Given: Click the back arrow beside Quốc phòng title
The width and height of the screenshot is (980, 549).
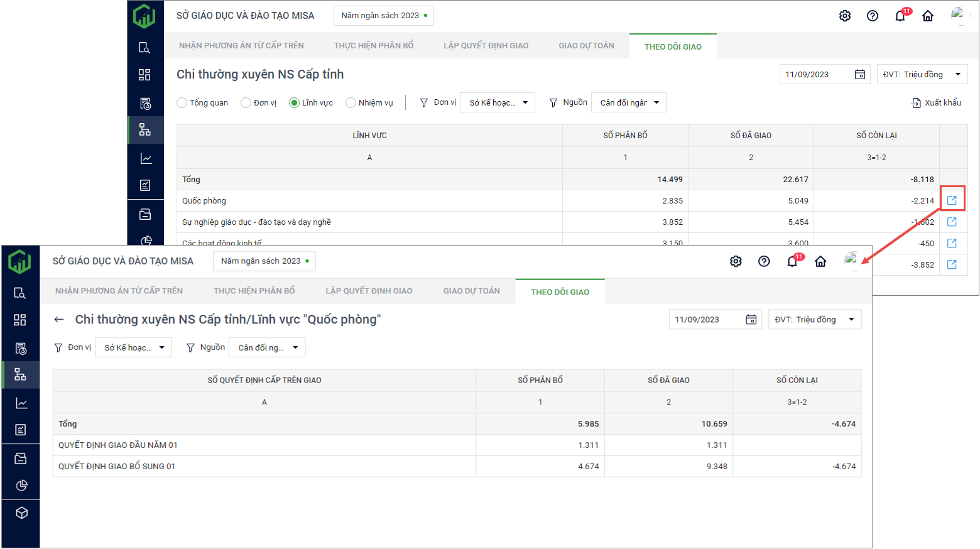Looking at the screenshot, I should (59, 320).
